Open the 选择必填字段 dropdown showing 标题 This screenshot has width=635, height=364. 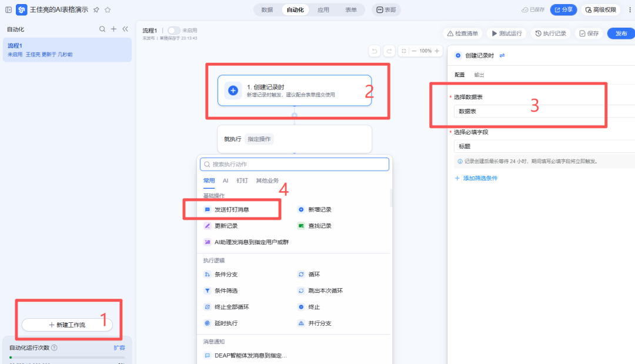[544, 146]
